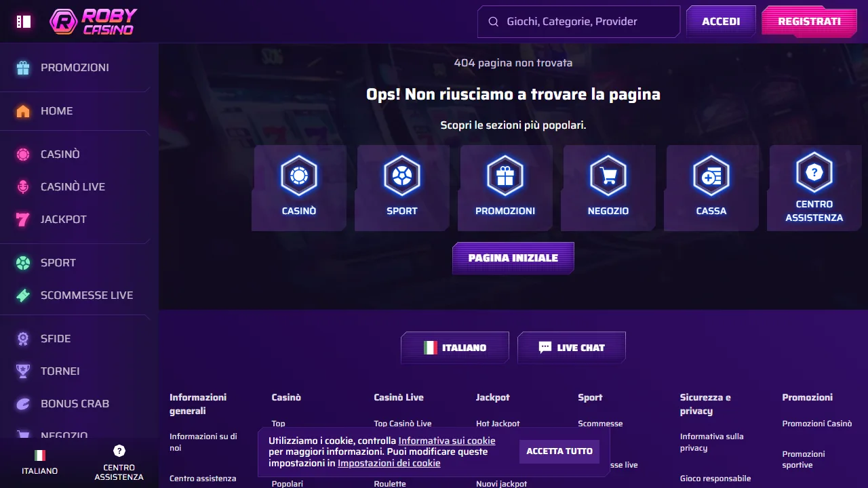Click the Centro Assistenza hexagon question icon
Screen dimensions: 868x488
[814, 172]
